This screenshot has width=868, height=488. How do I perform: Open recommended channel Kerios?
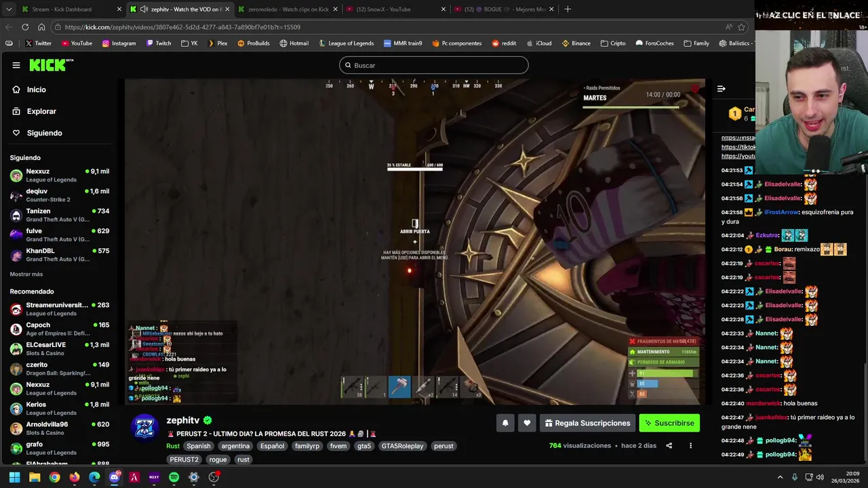click(x=60, y=408)
